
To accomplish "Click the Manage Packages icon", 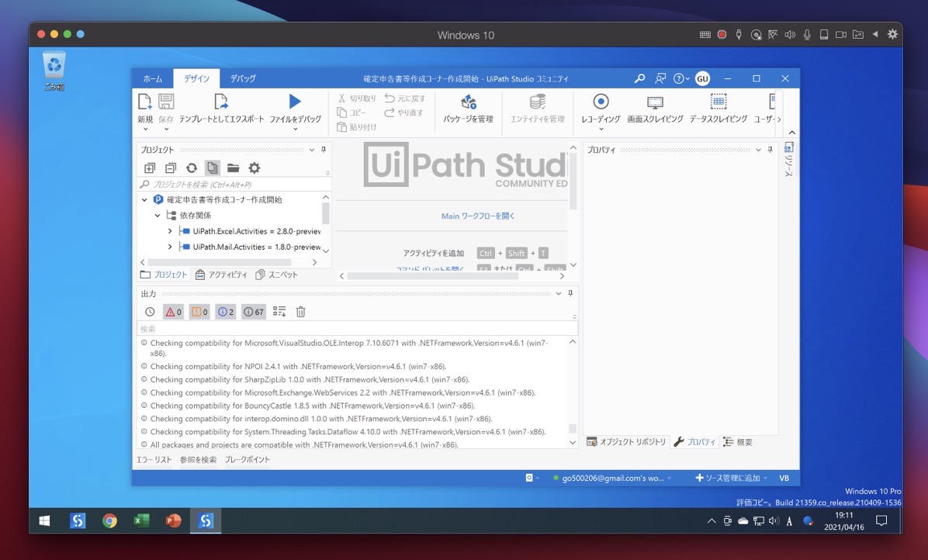I will (x=468, y=102).
